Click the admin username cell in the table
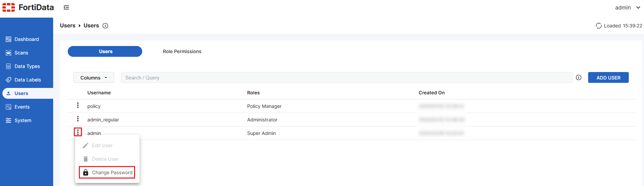This screenshot has height=186, width=644. [x=94, y=133]
